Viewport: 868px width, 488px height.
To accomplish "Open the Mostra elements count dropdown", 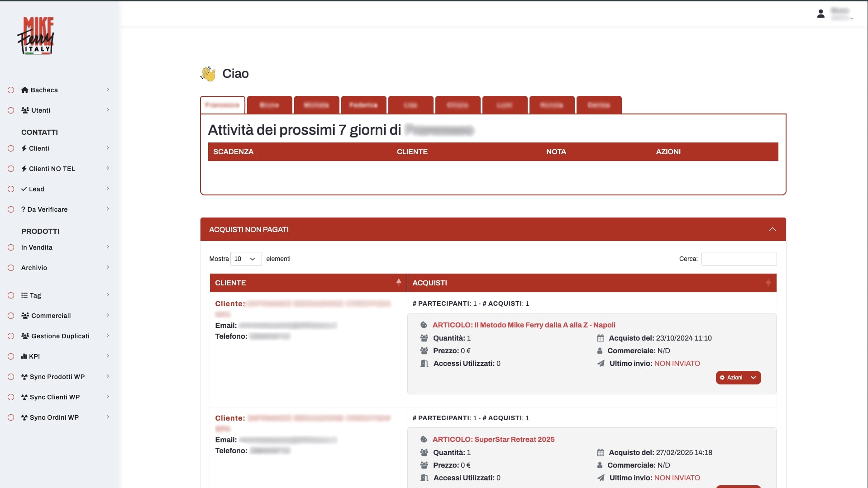I will (246, 259).
